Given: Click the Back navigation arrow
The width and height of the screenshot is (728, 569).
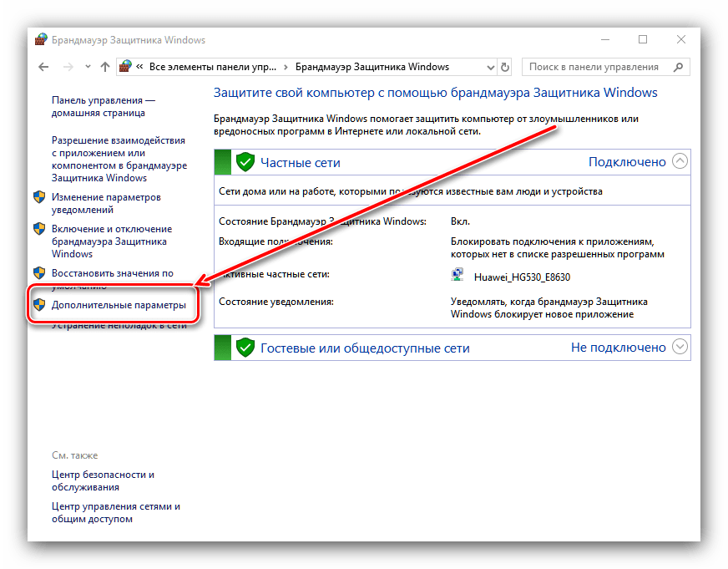Looking at the screenshot, I should click(43, 67).
